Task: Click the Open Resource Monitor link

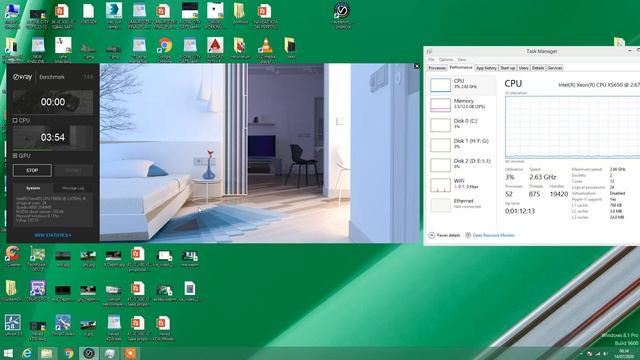Action: click(x=490, y=236)
